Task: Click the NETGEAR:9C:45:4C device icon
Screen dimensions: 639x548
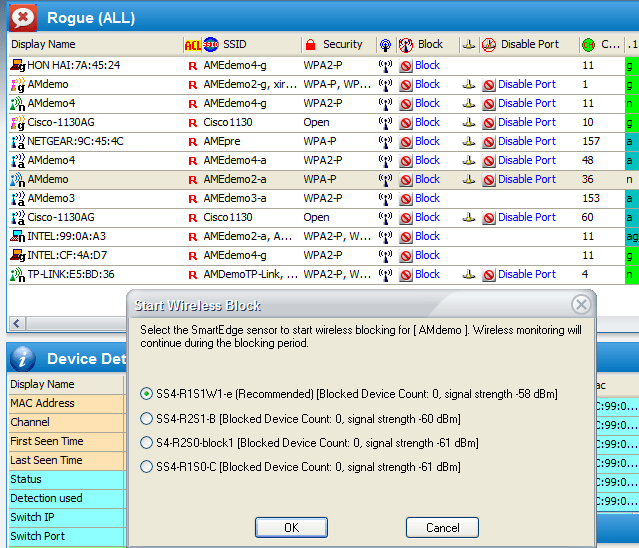Action: pos(18,141)
